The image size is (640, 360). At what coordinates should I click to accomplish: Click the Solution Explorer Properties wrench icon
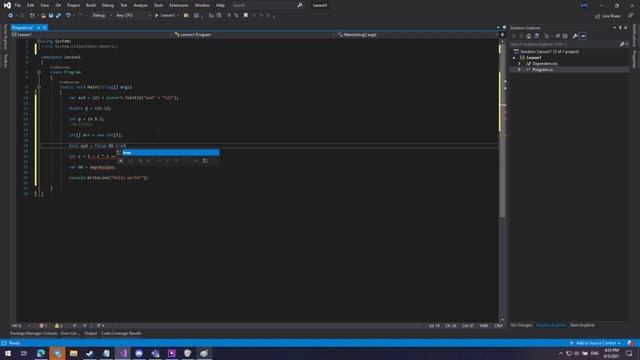point(575,36)
